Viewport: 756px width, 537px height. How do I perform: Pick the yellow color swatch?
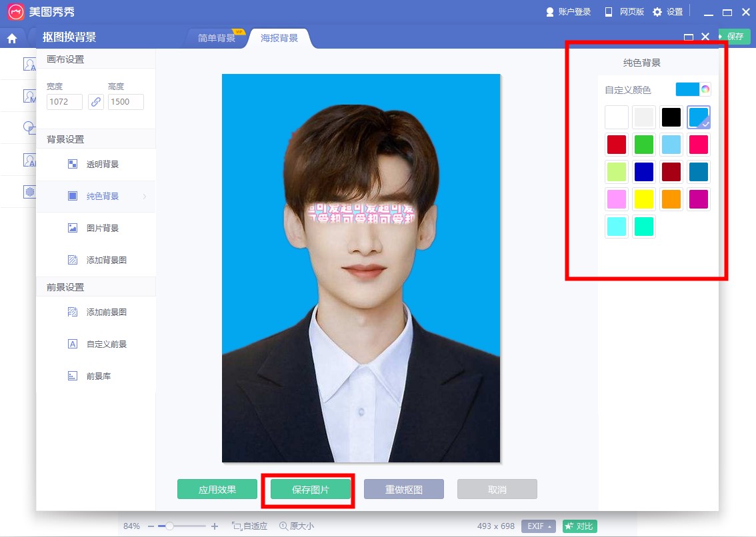644,199
